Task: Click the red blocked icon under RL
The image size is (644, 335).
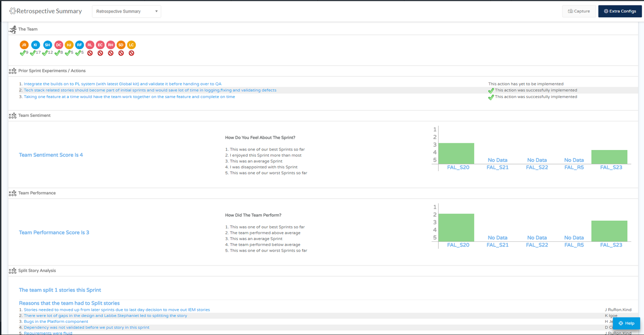Action: 90,53
